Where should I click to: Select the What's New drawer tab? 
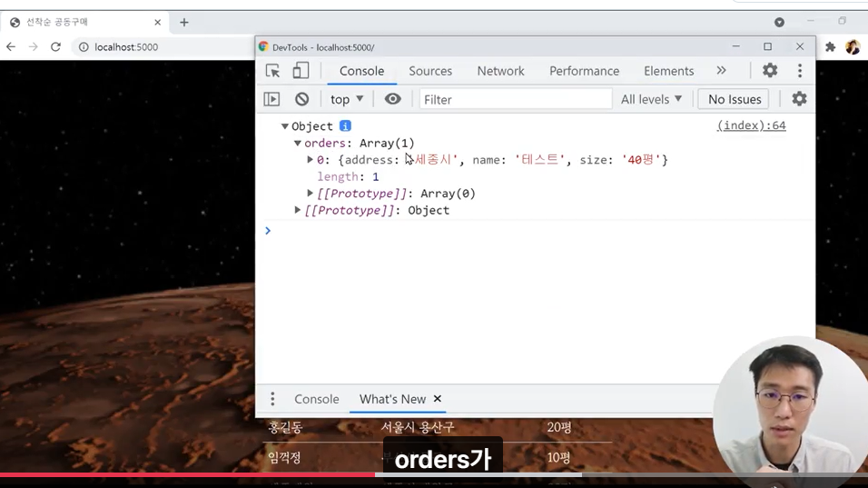[392, 399]
